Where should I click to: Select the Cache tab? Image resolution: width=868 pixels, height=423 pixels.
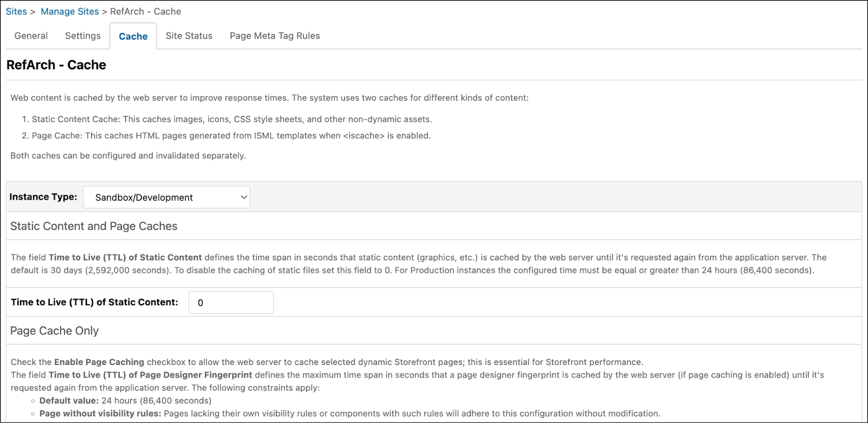133,36
